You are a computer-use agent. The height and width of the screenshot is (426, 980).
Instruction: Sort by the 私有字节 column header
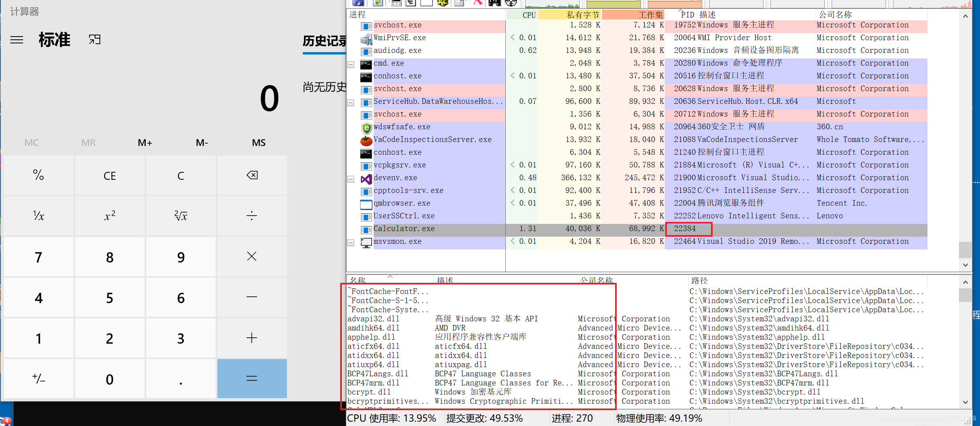coord(569,15)
